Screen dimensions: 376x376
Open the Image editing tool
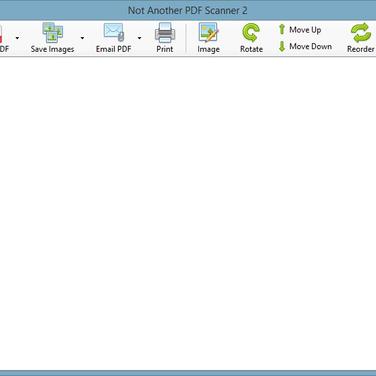click(208, 38)
